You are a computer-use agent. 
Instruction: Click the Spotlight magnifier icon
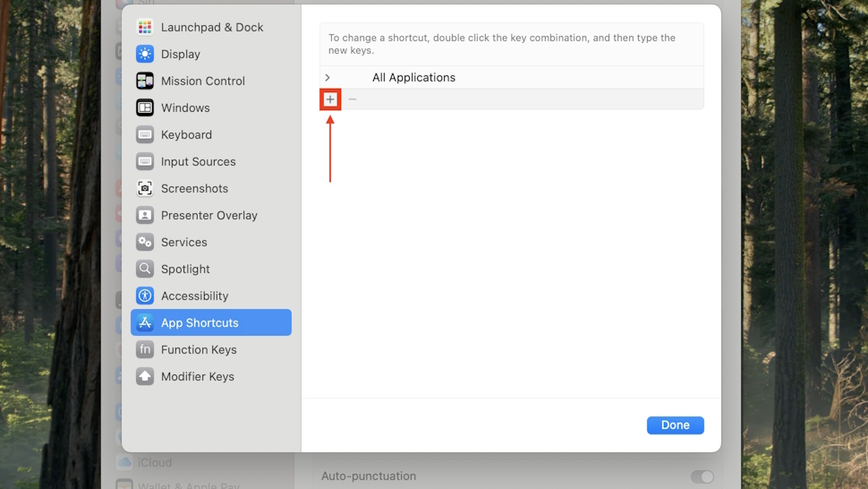145,269
